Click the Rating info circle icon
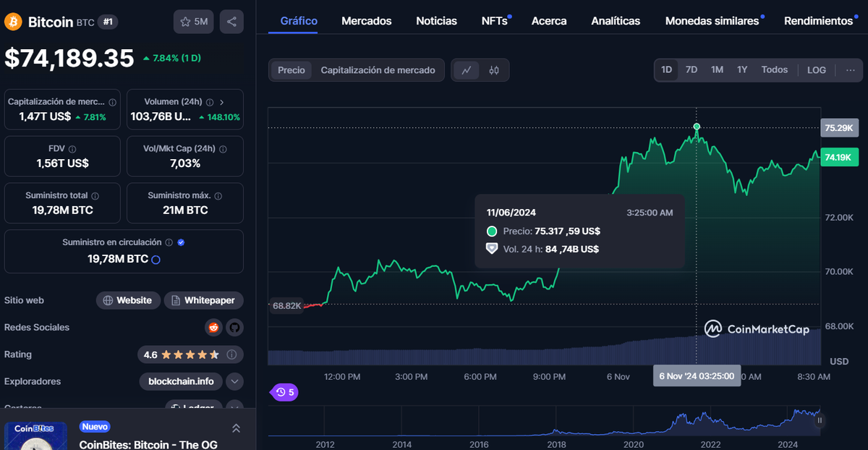The image size is (868, 450). click(x=231, y=355)
